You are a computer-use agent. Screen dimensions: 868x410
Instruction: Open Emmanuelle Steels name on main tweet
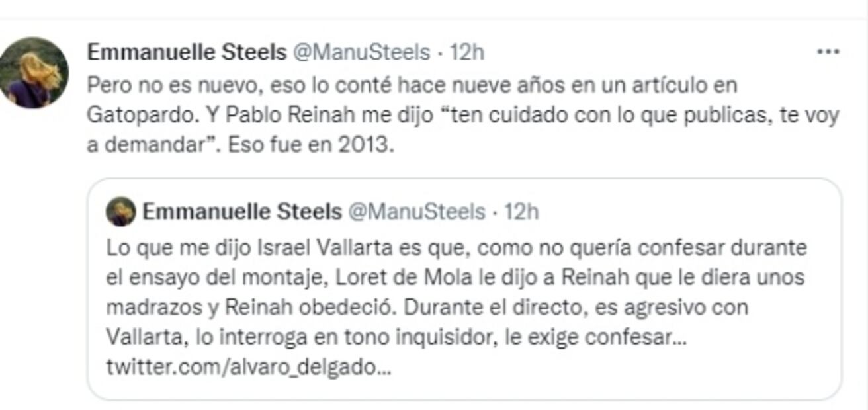pos(187,52)
